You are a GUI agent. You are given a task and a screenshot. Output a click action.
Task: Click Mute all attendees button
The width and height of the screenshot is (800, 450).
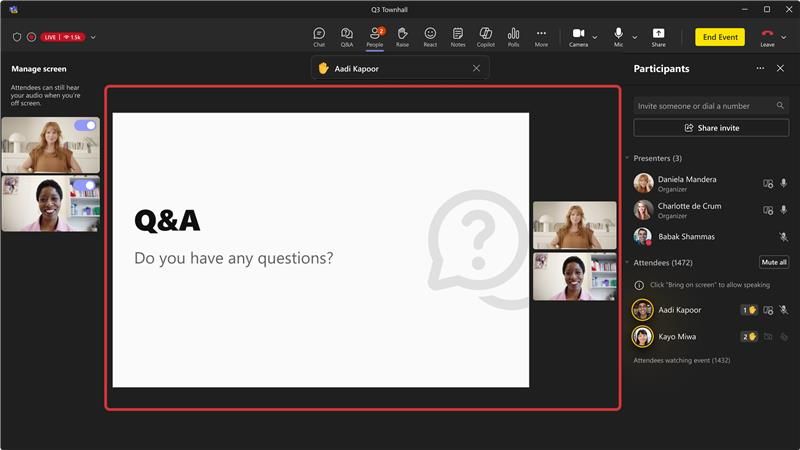point(774,262)
